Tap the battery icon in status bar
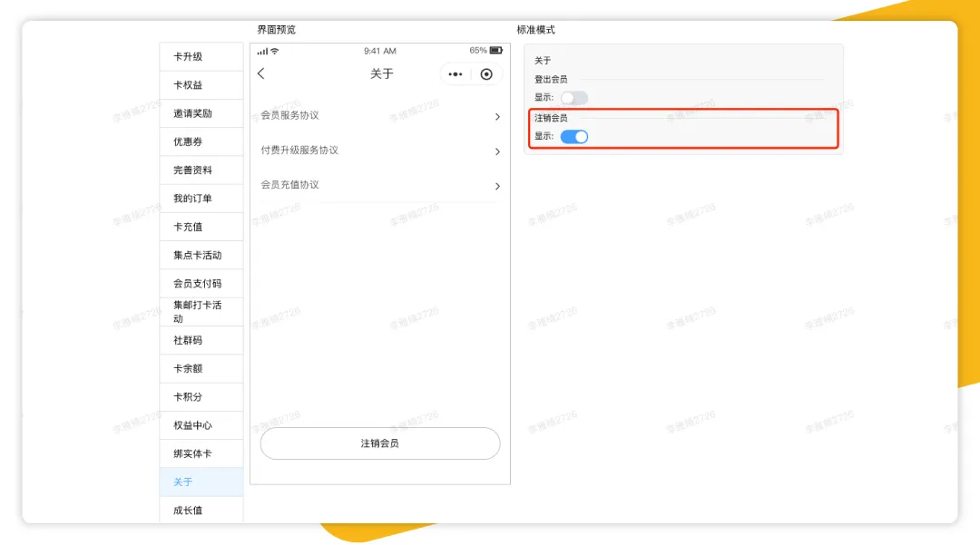This screenshot has width=980, height=545. pos(496,51)
